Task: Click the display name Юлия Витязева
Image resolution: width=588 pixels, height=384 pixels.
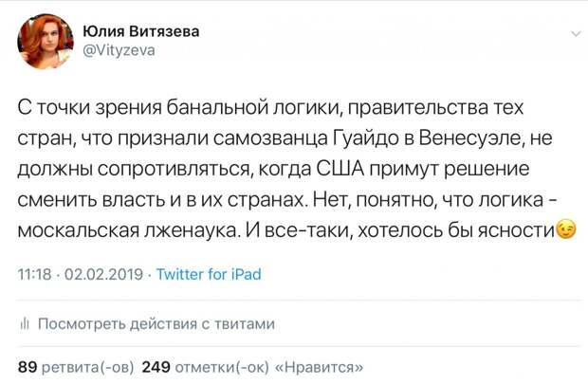Action: coord(141,31)
